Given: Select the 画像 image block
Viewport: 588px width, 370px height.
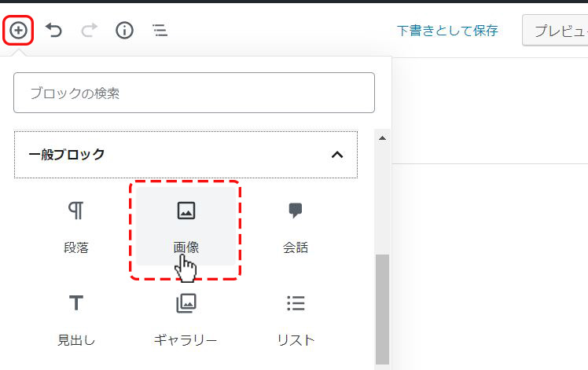Looking at the screenshot, I should [x=186, y=226].
